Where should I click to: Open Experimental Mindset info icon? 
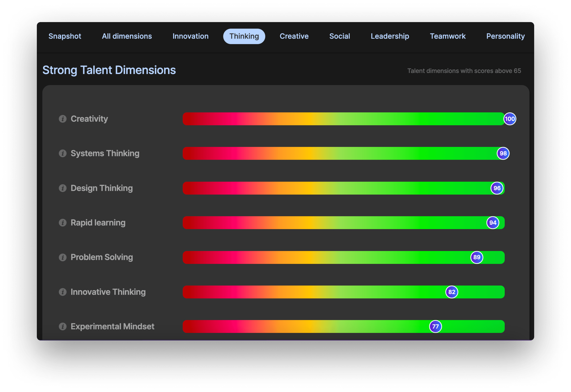(x=63, y=327)
